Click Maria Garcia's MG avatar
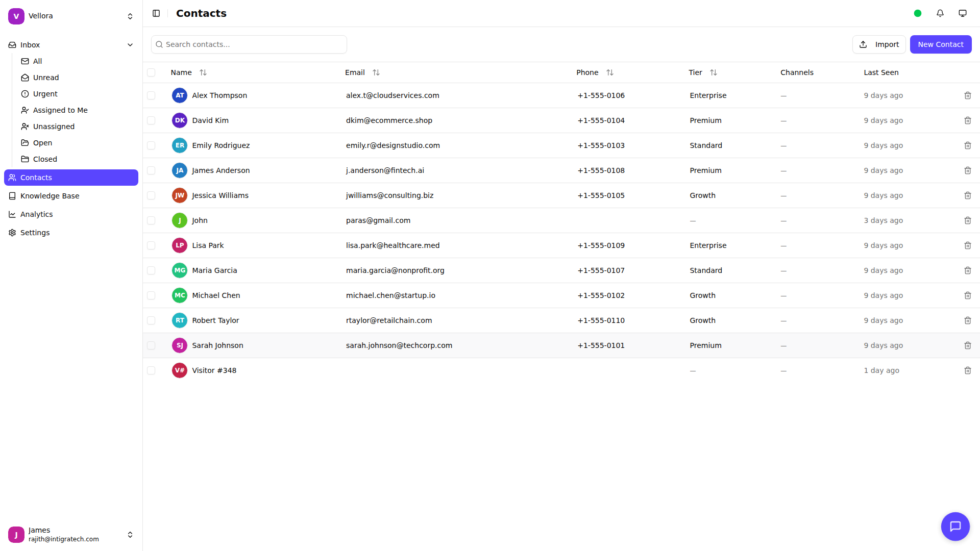 click(x=180, y=270)
